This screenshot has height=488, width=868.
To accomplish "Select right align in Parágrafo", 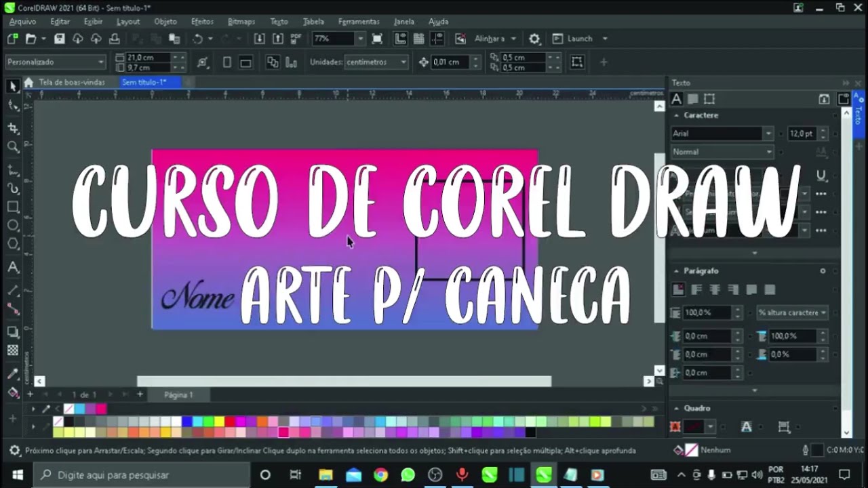I will point(733,289).
